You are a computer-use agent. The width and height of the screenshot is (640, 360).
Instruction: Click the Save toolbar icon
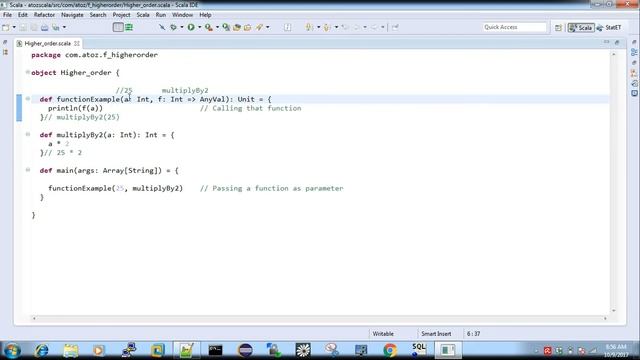click(23, 27)
